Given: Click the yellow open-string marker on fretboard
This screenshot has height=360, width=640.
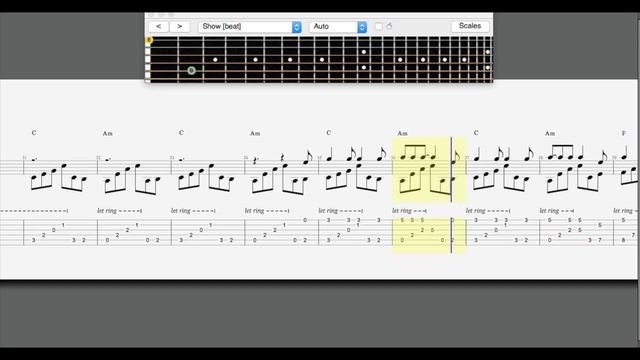Looking at the screenshot, I should click(149, 40).
